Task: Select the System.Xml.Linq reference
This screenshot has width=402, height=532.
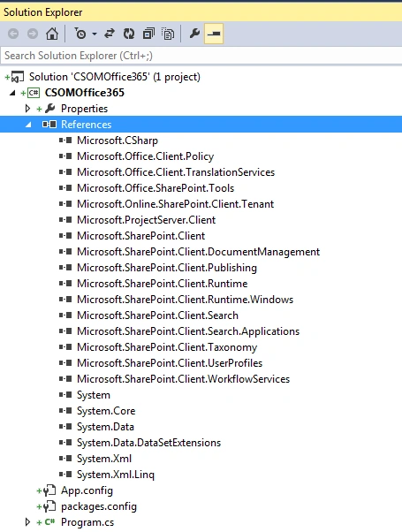Action: click(116, 475)
